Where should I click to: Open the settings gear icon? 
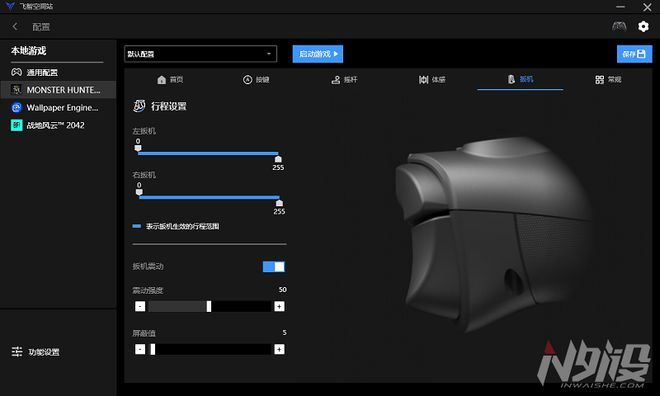643,27
